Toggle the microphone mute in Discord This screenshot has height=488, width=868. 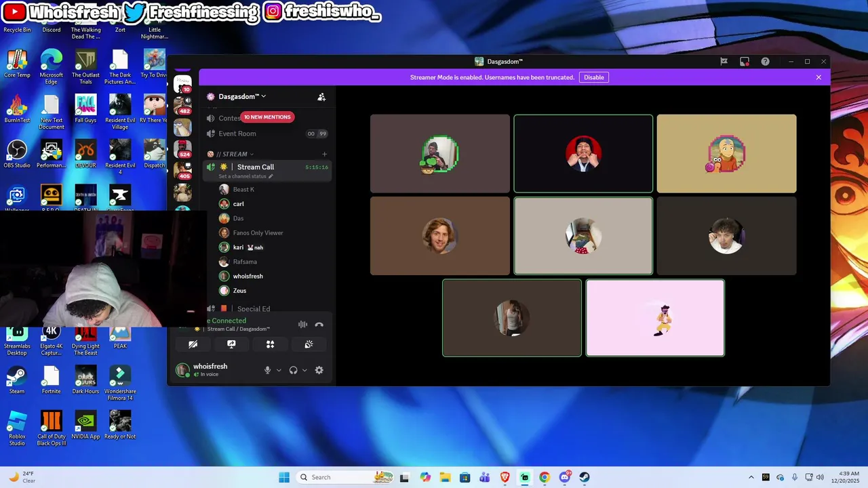point(267,370)
